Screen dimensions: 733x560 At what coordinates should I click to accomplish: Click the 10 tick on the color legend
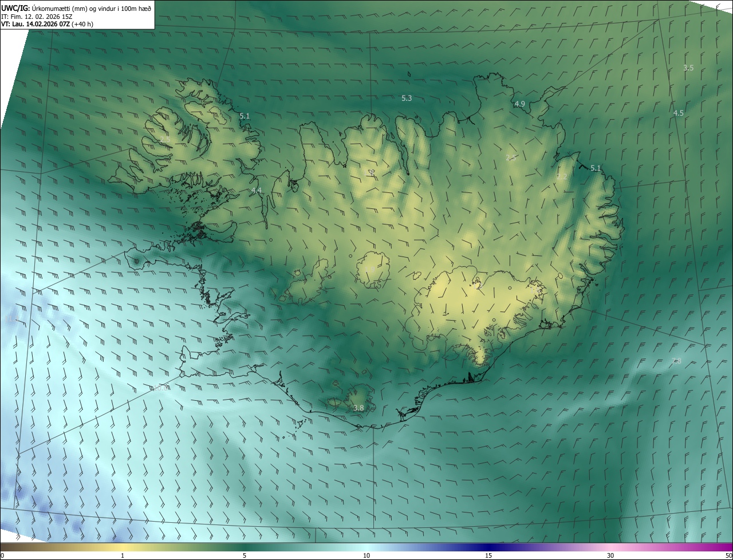tap(366, 555)
